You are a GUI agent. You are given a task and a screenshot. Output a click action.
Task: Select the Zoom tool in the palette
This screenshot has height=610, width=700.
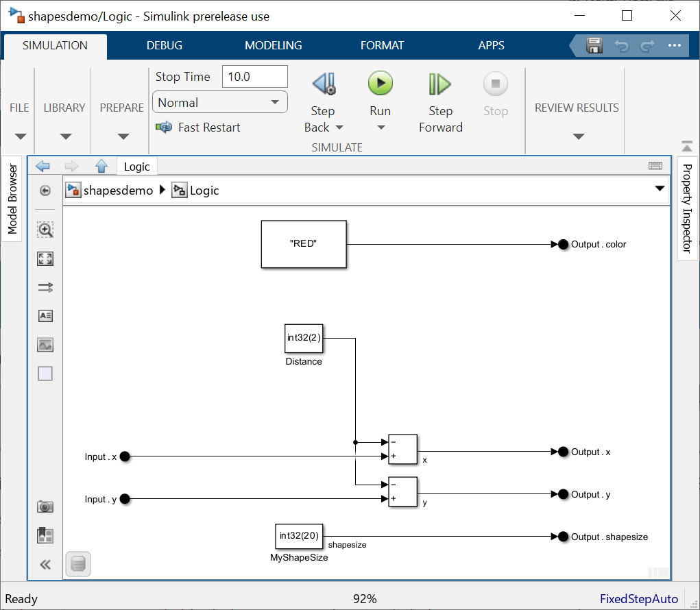pos(45,230)
